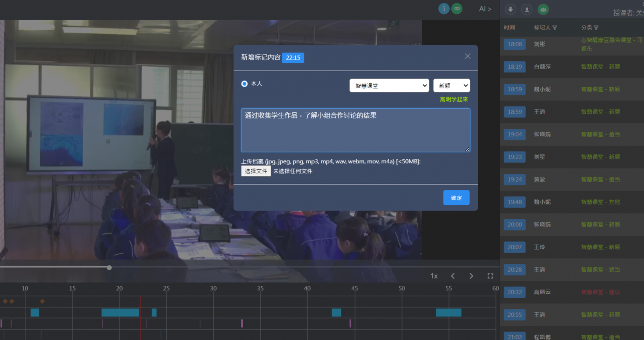The image size is (644, 340).
Task: Click the green group users icon
Action: pos(543,9)
